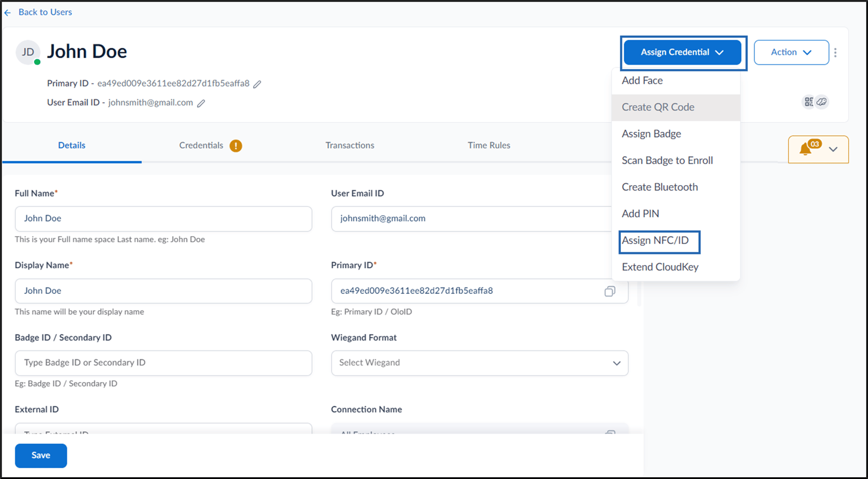Open the three-dot more options menu
868x479 pixels.
[x=836, y=52]
